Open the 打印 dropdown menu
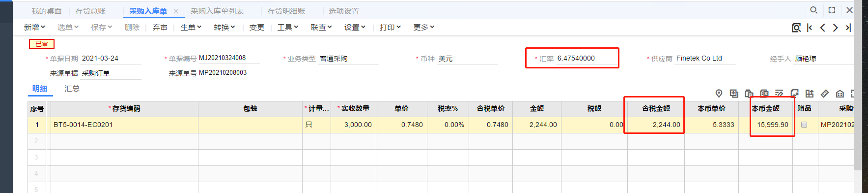The height and width of the screenshot is (193, 868). click(x=390, y=28)
